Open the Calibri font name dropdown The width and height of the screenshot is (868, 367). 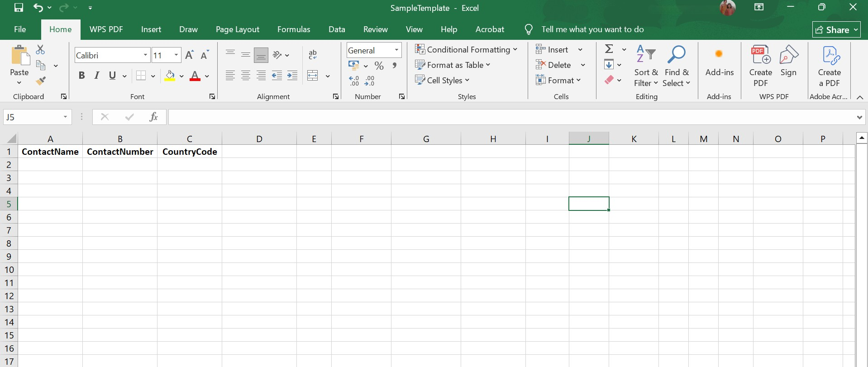click(145, 55)
